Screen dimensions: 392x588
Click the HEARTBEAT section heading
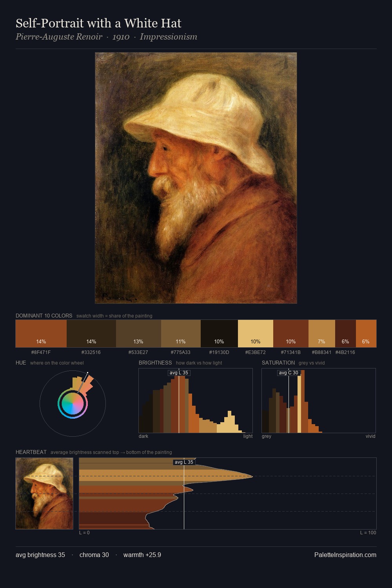(31, 452)
